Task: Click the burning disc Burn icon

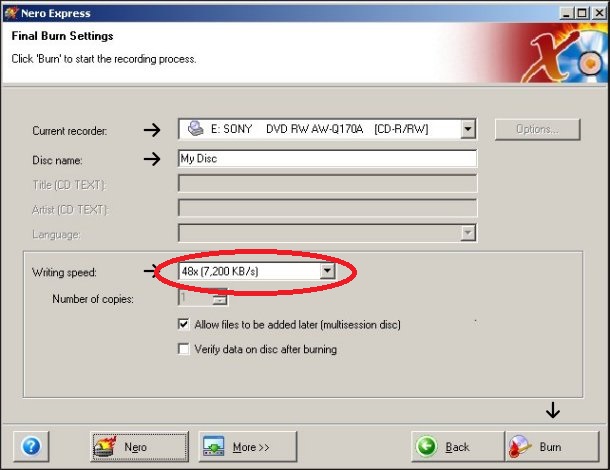Action: tap(519, 446)
